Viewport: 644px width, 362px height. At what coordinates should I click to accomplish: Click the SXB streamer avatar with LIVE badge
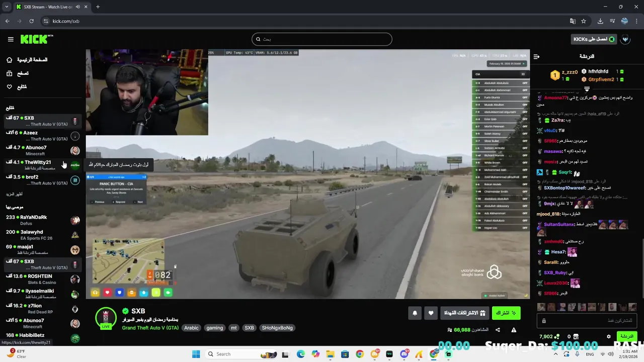tap(106, 319)
